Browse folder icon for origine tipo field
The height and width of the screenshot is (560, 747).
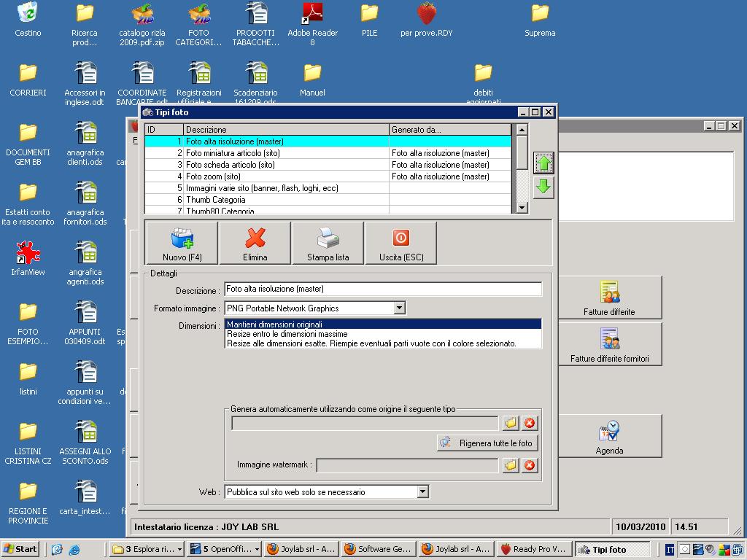(x=511, y=423)
